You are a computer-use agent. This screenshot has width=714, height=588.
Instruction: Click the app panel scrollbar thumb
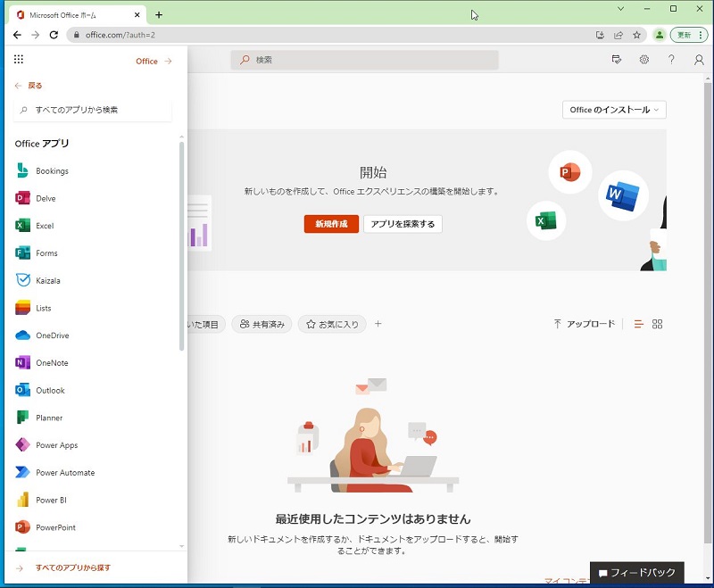pos(181,246)
